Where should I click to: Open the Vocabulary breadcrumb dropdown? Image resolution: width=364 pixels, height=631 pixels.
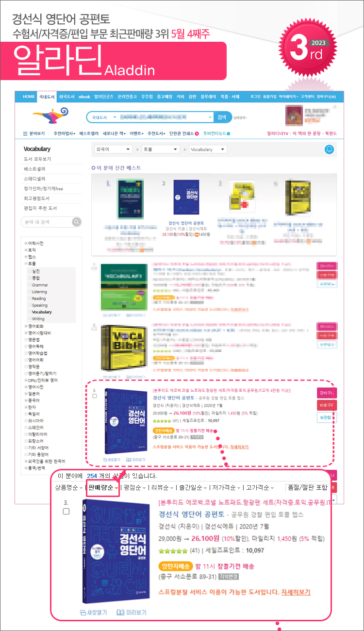(208, 149)
